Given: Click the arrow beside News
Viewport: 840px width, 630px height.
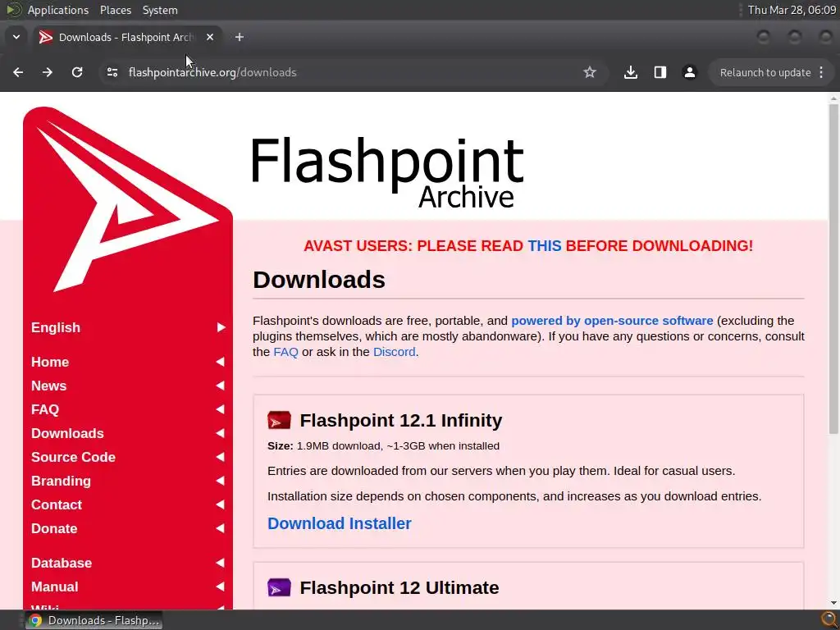Looking at the screenshot, I should point(220,386).
